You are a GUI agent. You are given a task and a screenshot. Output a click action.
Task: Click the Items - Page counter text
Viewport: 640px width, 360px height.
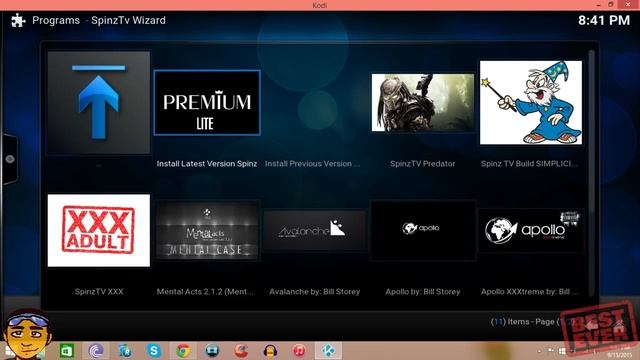(x=531, y=322)
